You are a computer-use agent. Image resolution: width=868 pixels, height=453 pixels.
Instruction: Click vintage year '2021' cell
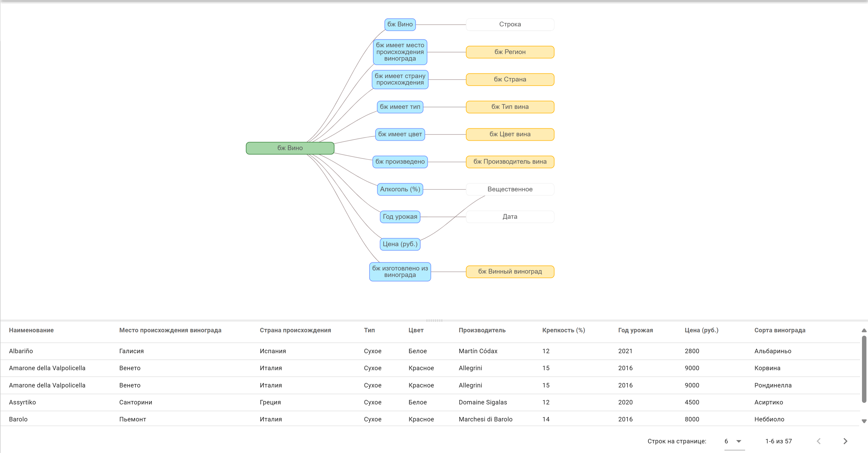pos(625,351)
